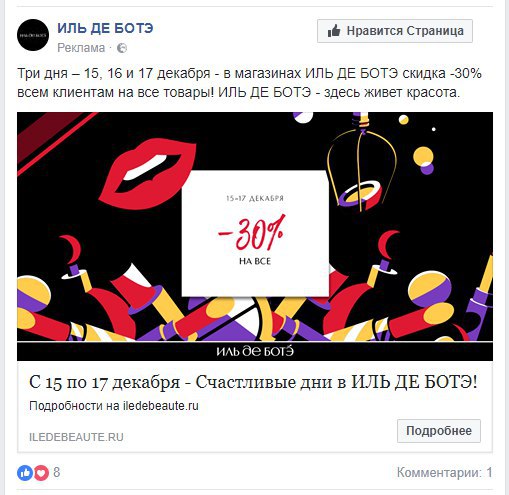Click the Подробнее button
This screenshot has height=495, width=509.
439,431
